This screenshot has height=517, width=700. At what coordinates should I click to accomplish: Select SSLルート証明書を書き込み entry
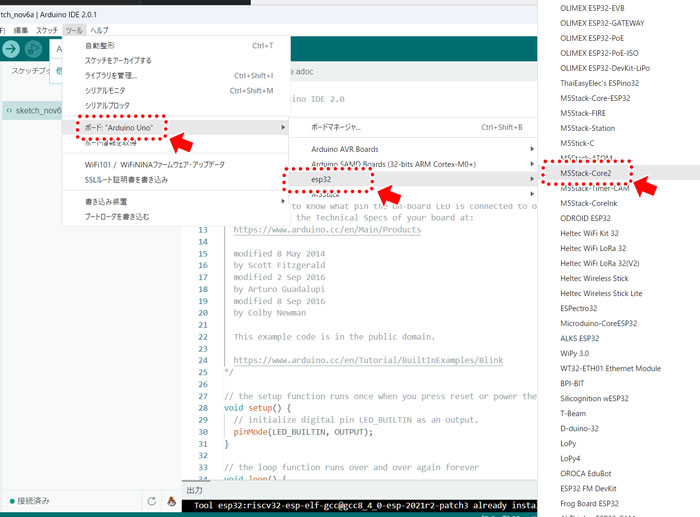(176, 179)
